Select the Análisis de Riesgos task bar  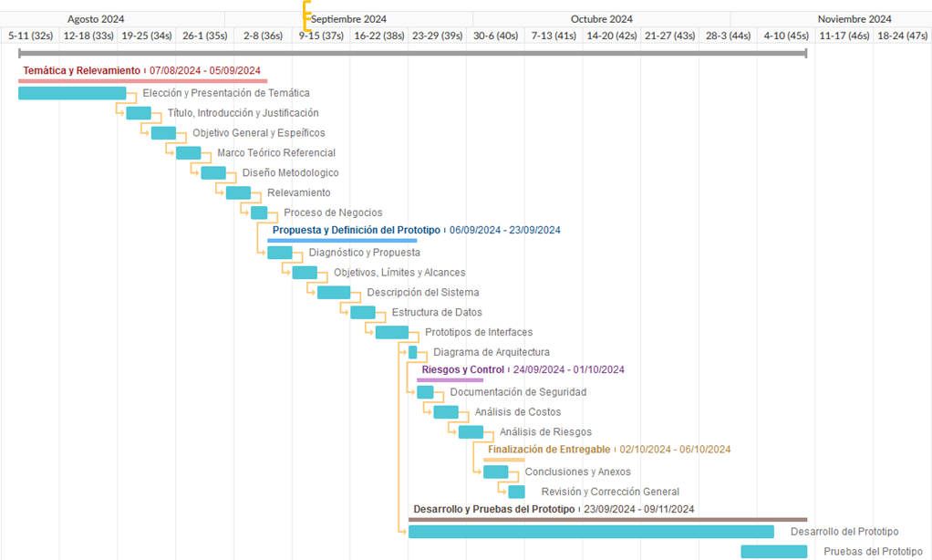click(x=471, y=432)
